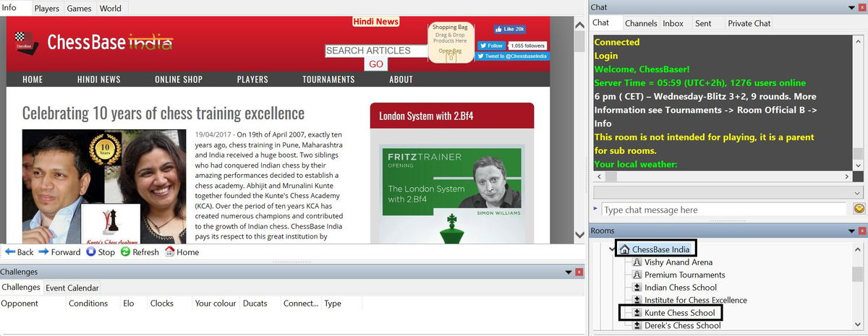The height and width of the screenshot is (336, 868).
Task: Select Kunte Chess School room
Action: click(679, 313)
